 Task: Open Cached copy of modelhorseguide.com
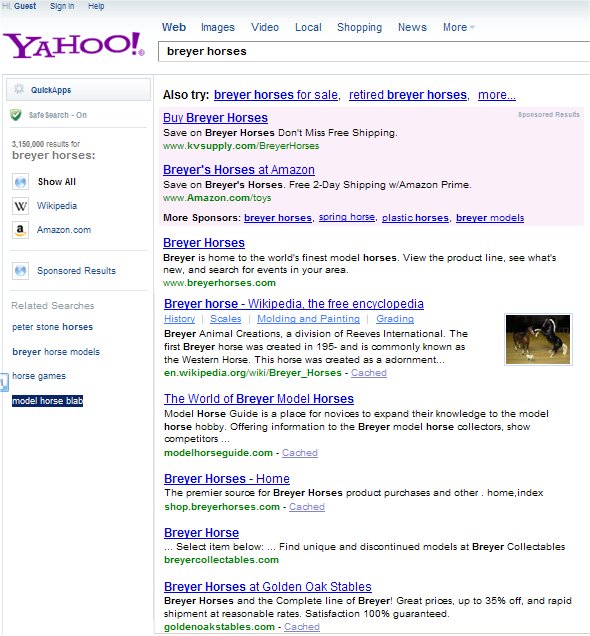[300, 453]
